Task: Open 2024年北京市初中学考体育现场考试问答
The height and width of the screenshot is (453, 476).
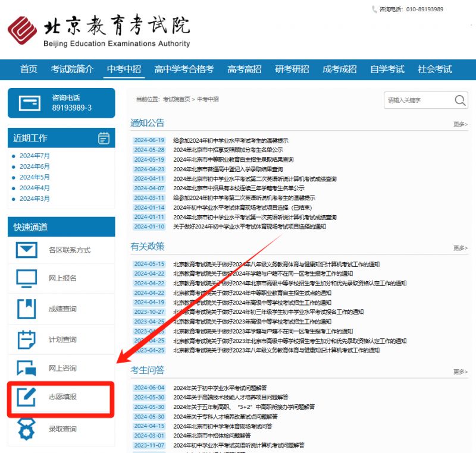Action: point(223,426)
